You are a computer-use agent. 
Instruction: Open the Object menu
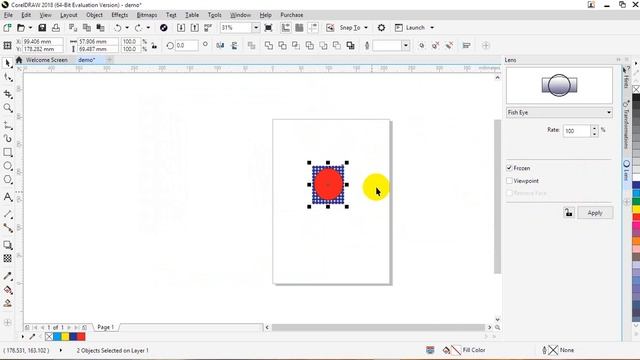[94, 15]
